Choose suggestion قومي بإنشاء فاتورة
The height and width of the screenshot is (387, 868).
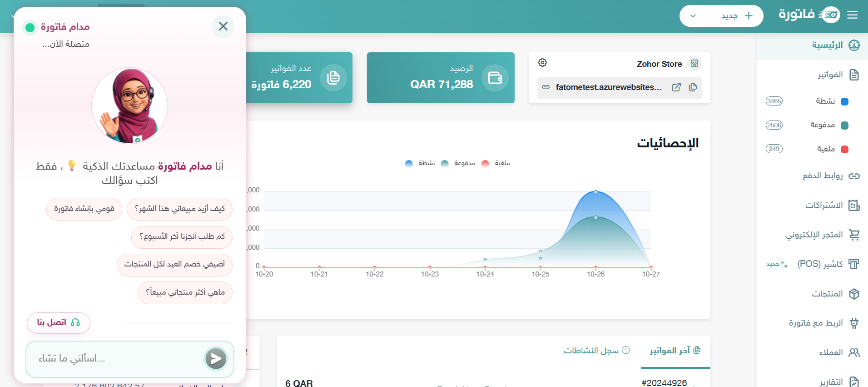click(84, 209)
